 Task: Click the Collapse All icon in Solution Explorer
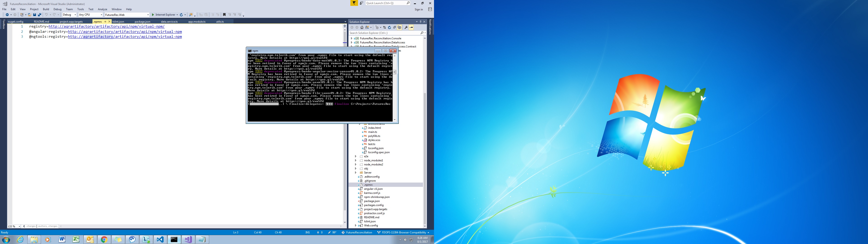click(395, 28)
